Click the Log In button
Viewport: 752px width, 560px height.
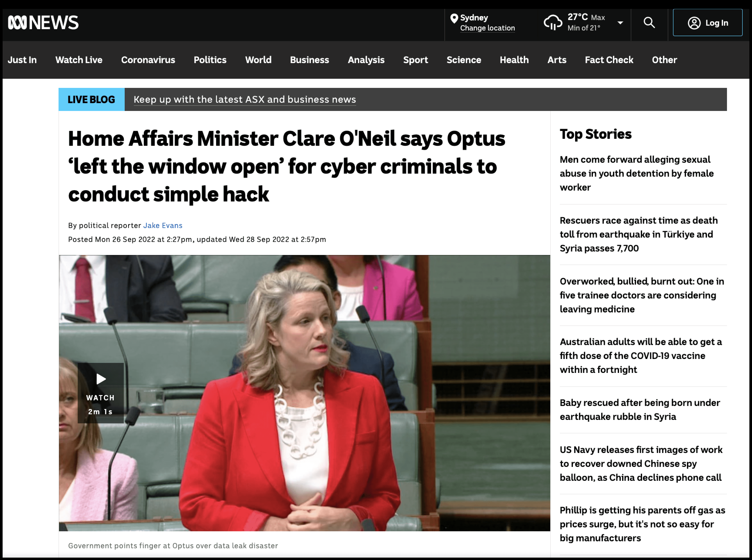pos(707,23)
